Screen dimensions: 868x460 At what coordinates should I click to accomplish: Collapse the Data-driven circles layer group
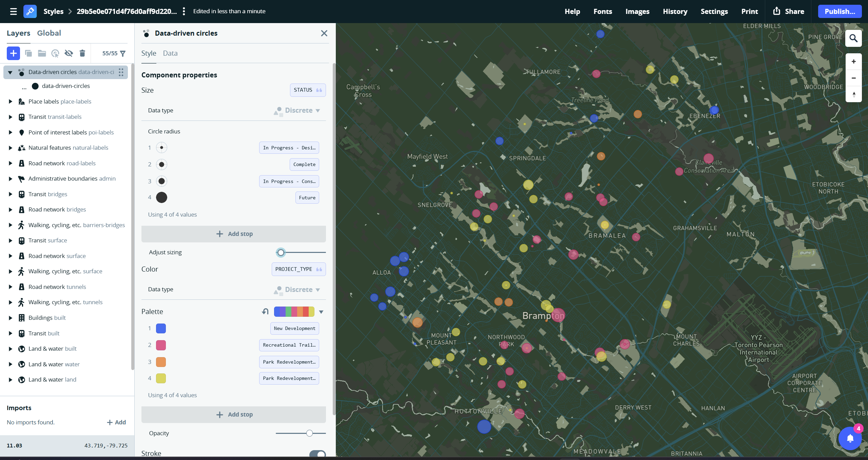click(x=10, y=72)
